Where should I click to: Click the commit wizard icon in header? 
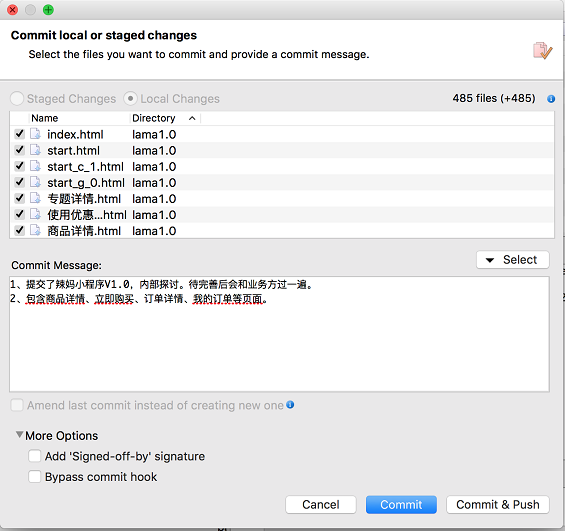pos(543,51)
